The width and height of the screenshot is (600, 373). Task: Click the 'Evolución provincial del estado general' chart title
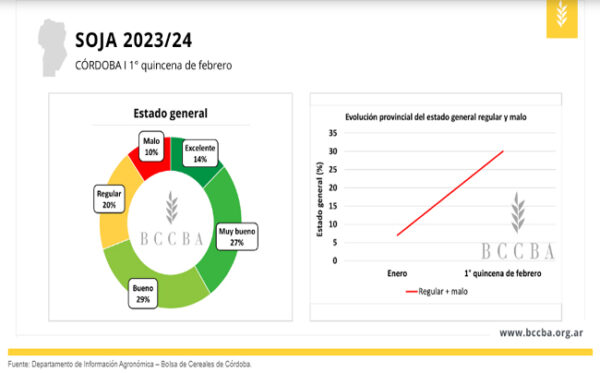pos(436,117)
